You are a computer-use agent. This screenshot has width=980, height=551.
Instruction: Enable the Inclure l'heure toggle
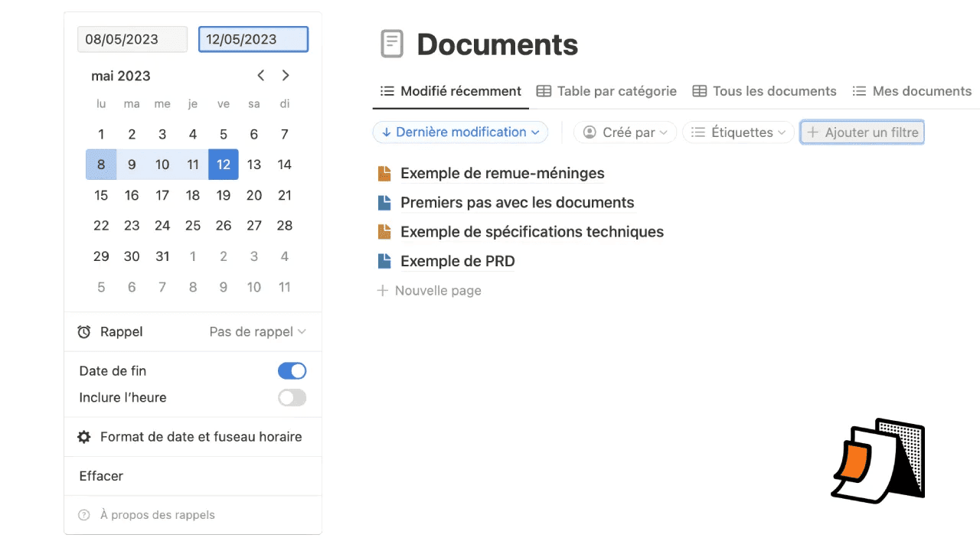pyautogui.click(x=292, y=398)
